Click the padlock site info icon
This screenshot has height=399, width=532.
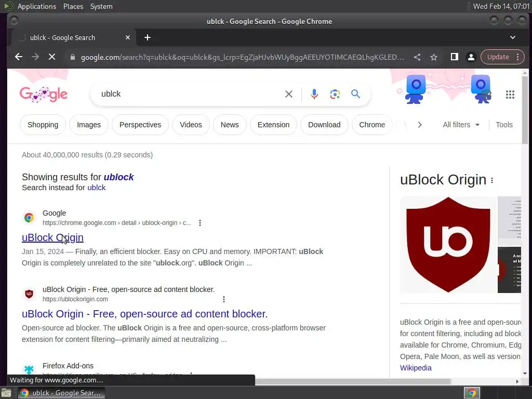click(x=72, y=57)
